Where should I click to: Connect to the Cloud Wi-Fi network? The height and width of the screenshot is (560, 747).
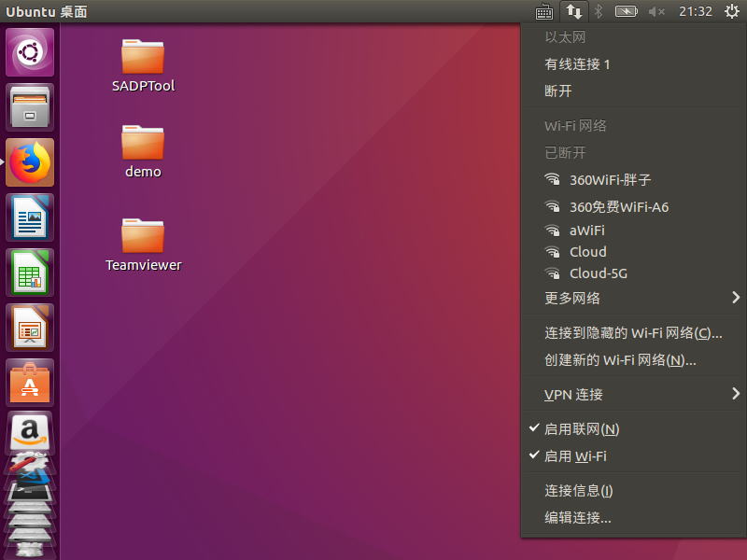[589, 251]
